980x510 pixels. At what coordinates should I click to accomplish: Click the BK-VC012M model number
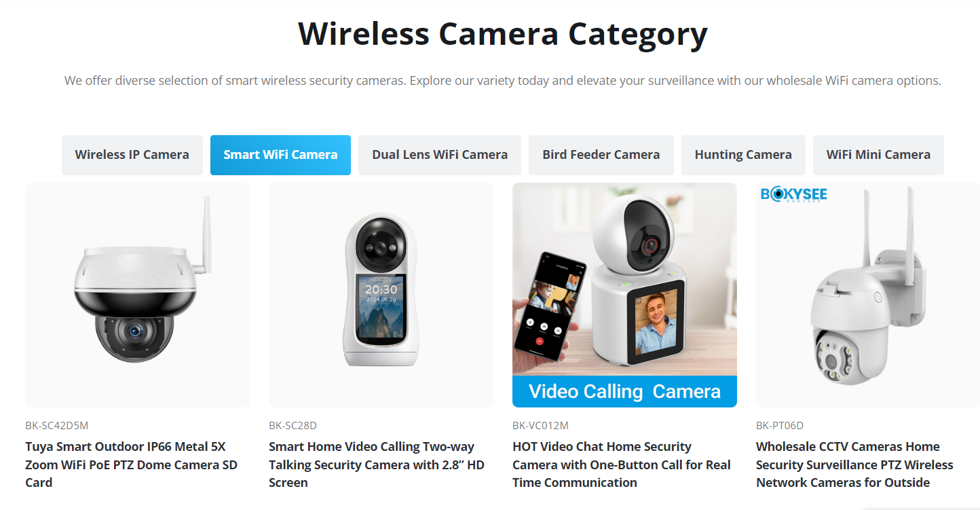[540, 426]
